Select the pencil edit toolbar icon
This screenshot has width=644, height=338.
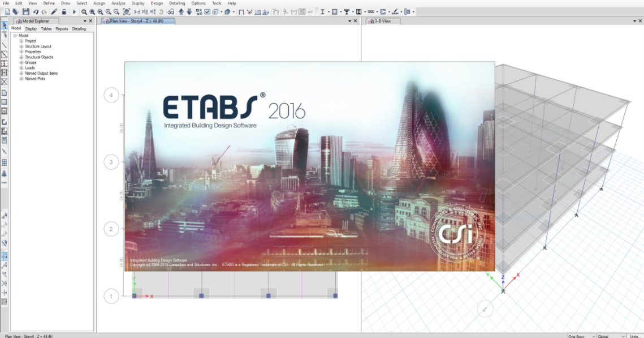(x=54, y=12)
